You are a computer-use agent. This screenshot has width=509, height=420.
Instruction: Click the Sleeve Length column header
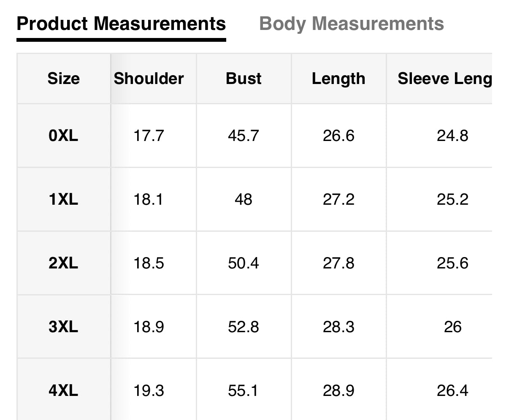(x=444, y=79)
